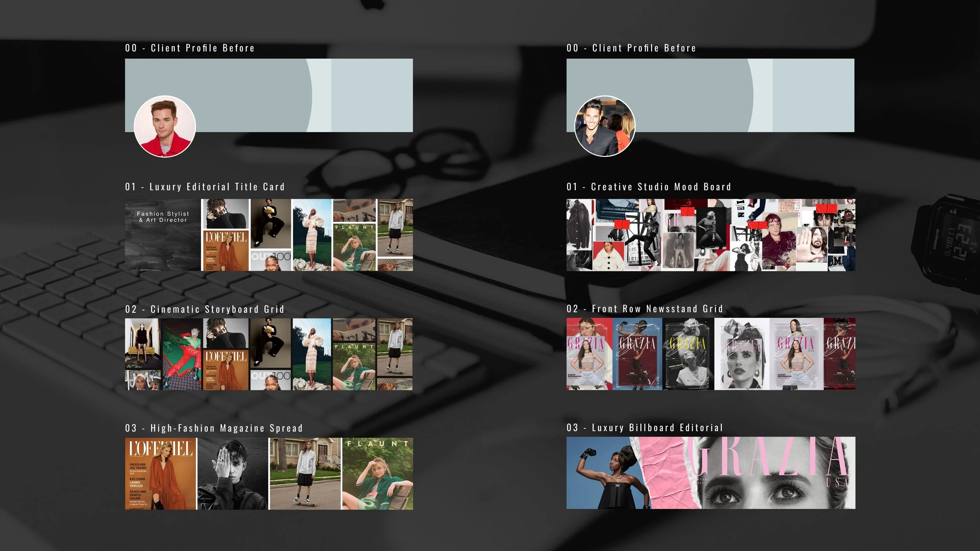This screenshot has width=980, height=551.
Task: Click the "01 - Luxury Editorial Title Card" heading
Action: click(205, 187)
